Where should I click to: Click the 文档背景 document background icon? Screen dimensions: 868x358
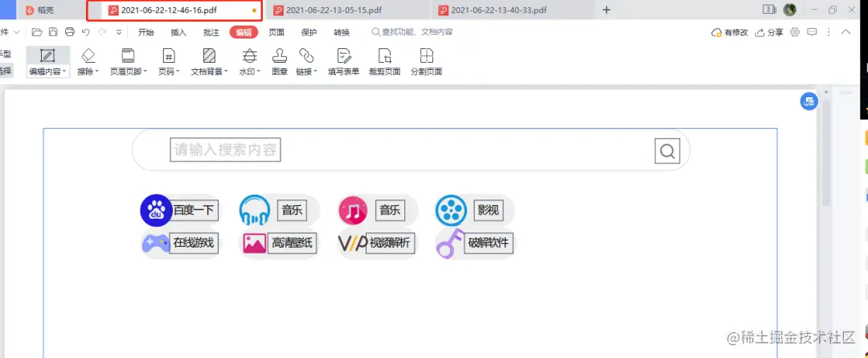[209, 56]
